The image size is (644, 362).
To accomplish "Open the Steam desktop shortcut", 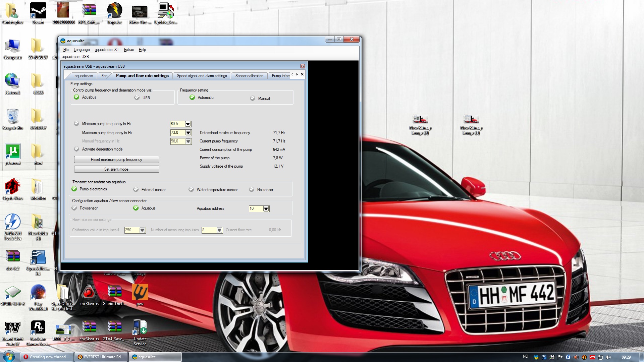I will [x=38, y=11].
